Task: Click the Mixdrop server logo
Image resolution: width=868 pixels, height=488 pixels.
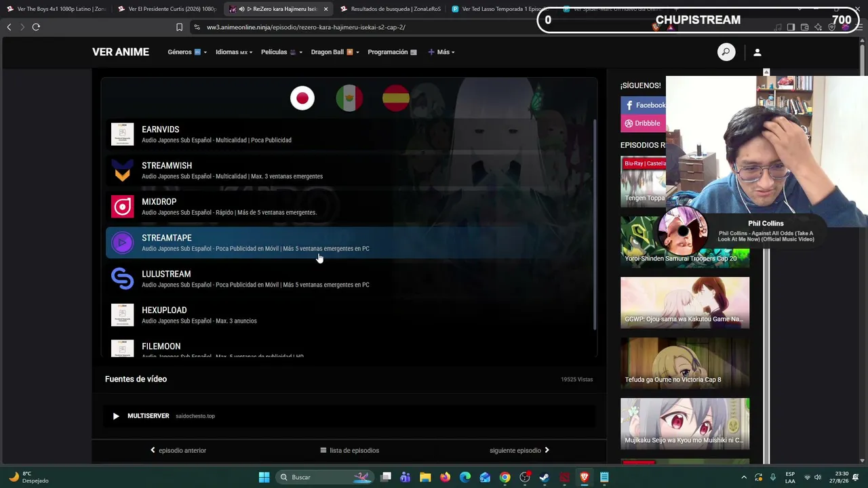Action: click(x=123, y=207)
